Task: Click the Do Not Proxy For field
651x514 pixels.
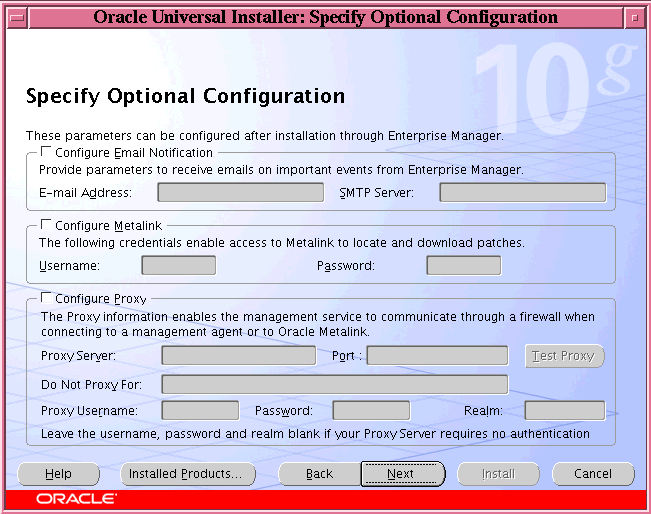Action: pos(335,384)
